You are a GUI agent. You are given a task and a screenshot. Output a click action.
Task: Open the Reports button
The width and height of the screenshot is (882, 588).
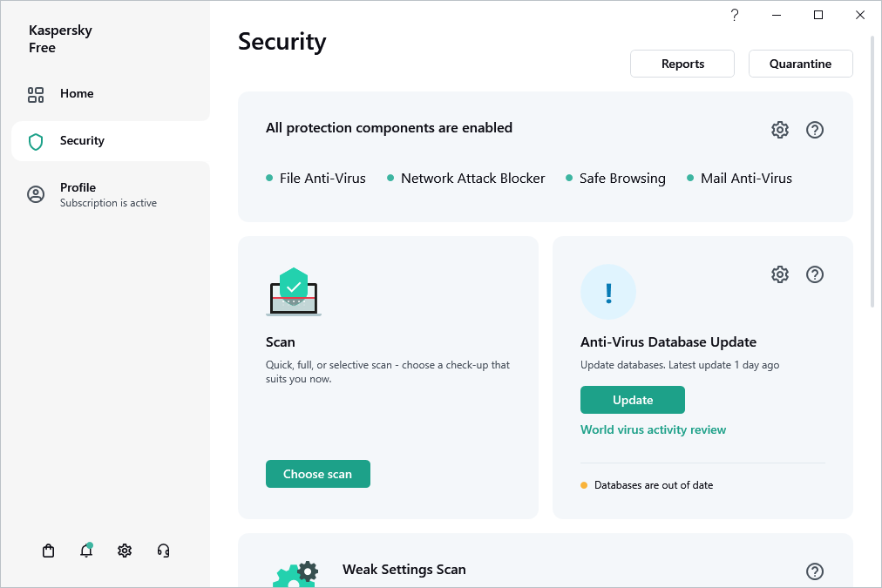coord(682,64)
